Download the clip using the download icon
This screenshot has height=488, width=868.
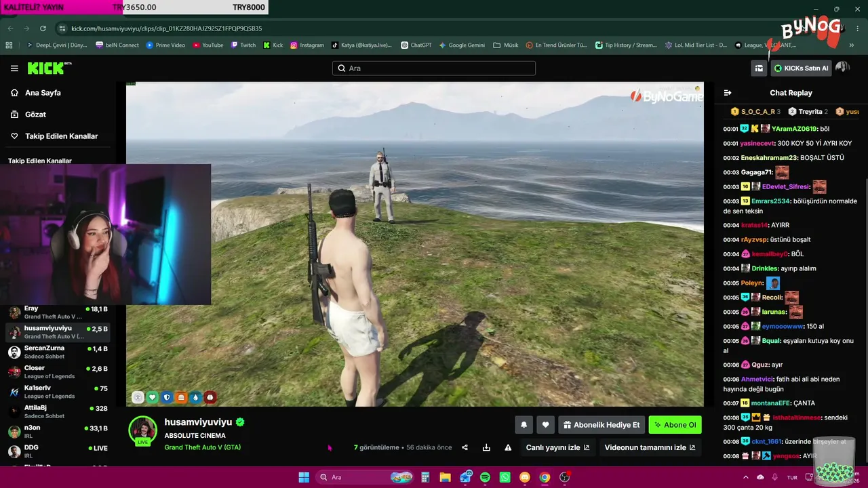pyautogui.click(x=486, y=447)
